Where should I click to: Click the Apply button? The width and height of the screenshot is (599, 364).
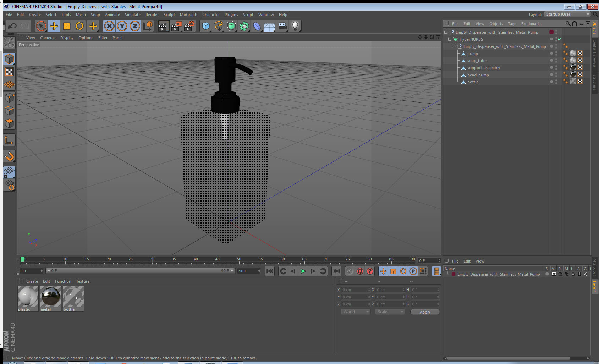pos(425,312)
